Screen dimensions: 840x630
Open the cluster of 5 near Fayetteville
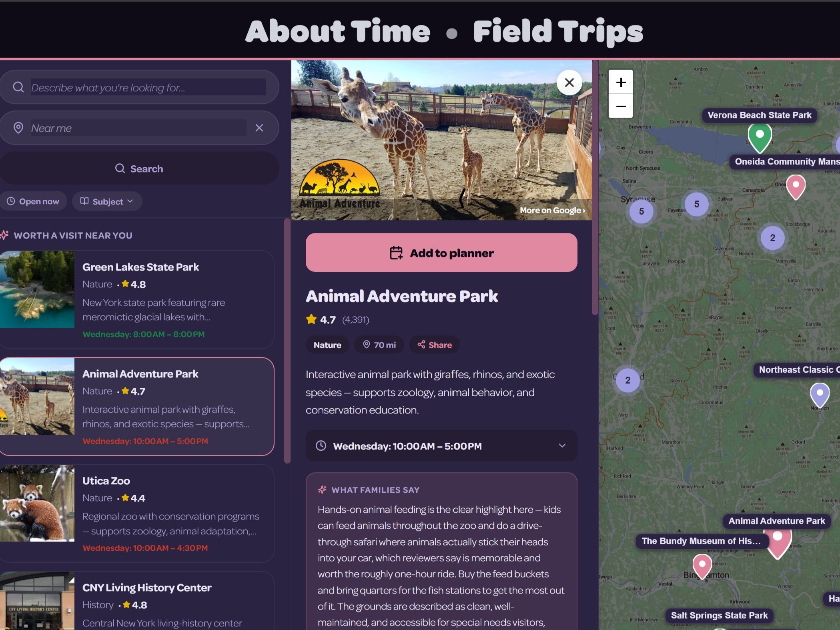pos(696,204)
